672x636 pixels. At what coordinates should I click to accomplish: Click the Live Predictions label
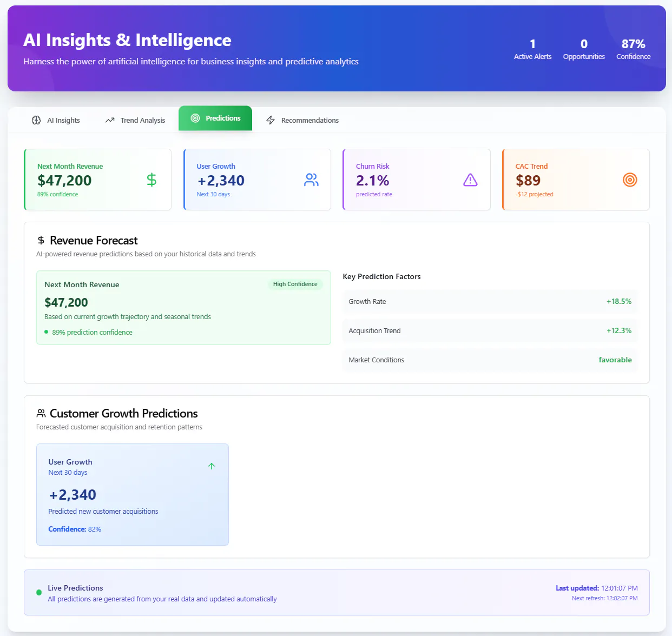(75, 588)
